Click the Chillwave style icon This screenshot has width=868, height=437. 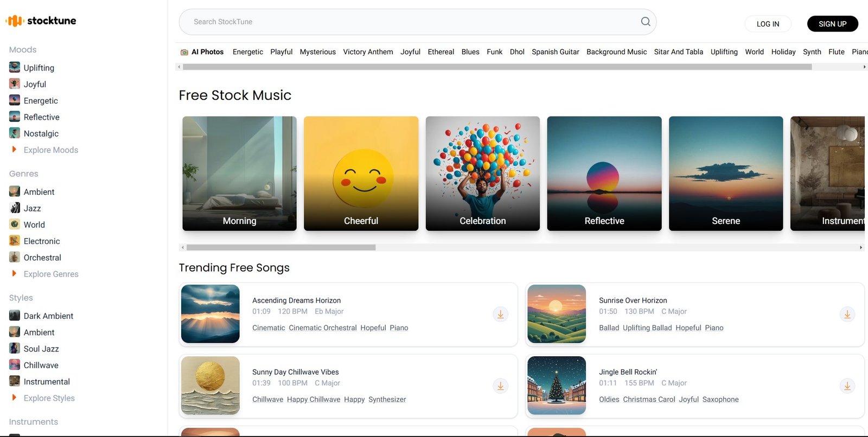pos(15,365)
